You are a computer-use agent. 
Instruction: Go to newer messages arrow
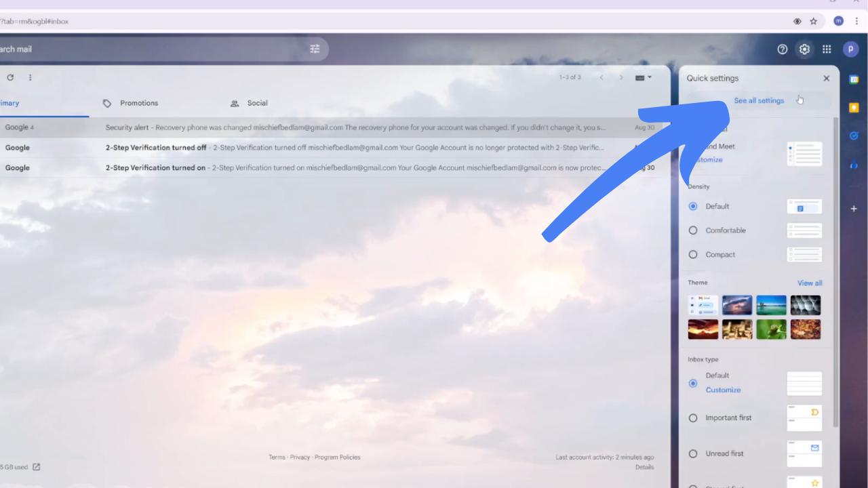point(601,77)
